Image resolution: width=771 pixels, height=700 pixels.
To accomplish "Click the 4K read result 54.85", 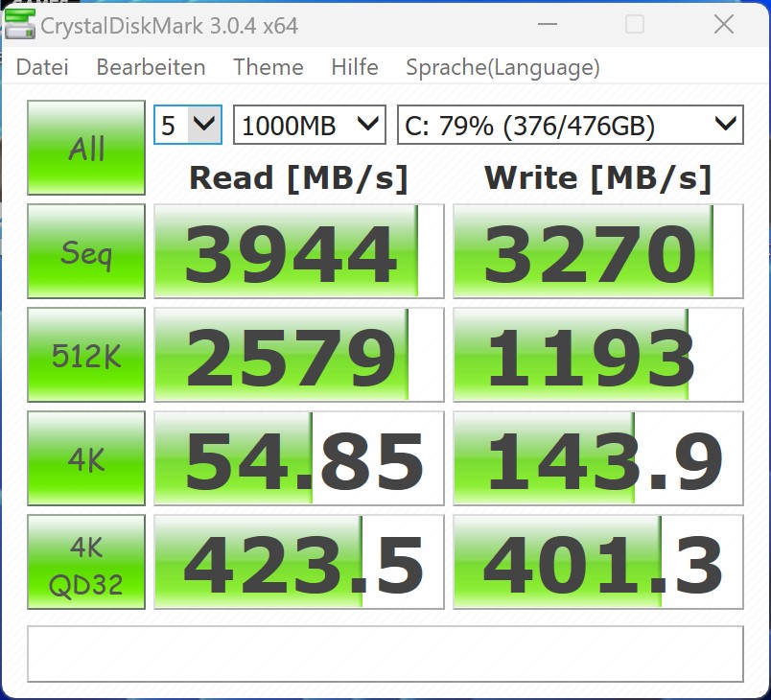I will coord(299,458).
